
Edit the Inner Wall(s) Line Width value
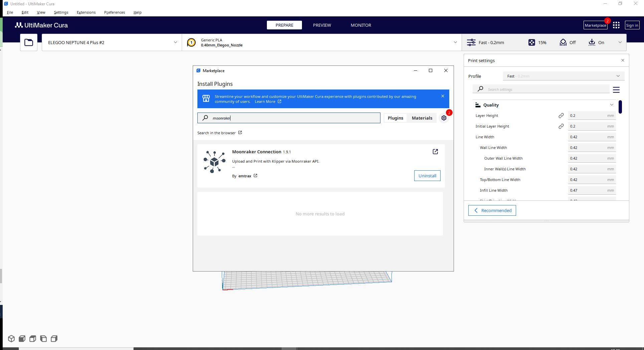coord(592,169)
